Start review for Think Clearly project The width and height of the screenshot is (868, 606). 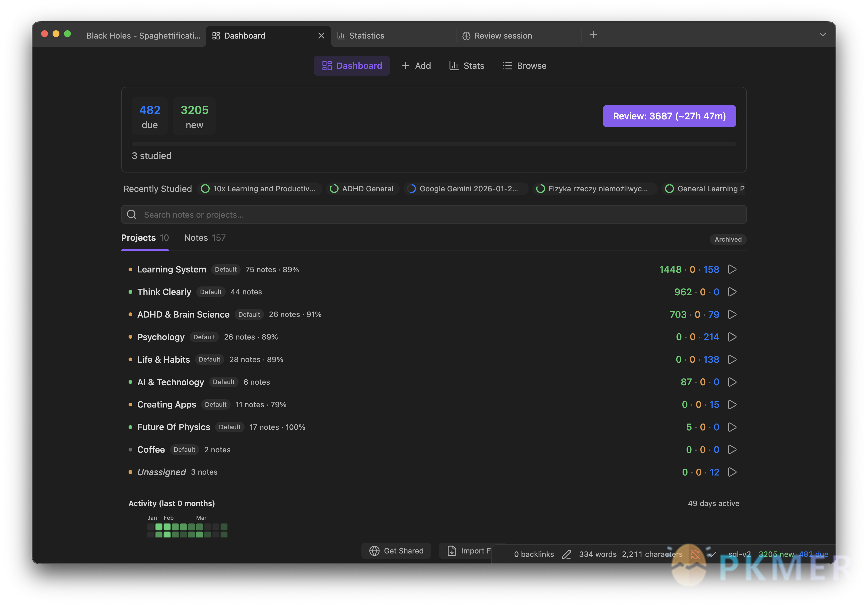click(732, 292)
